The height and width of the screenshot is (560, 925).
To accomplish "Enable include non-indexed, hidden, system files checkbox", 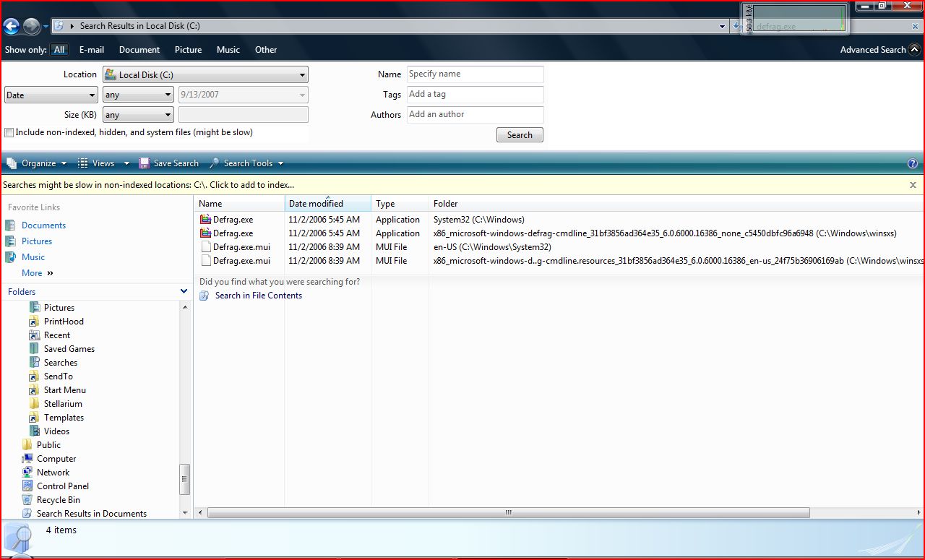I will click(9, 133).
